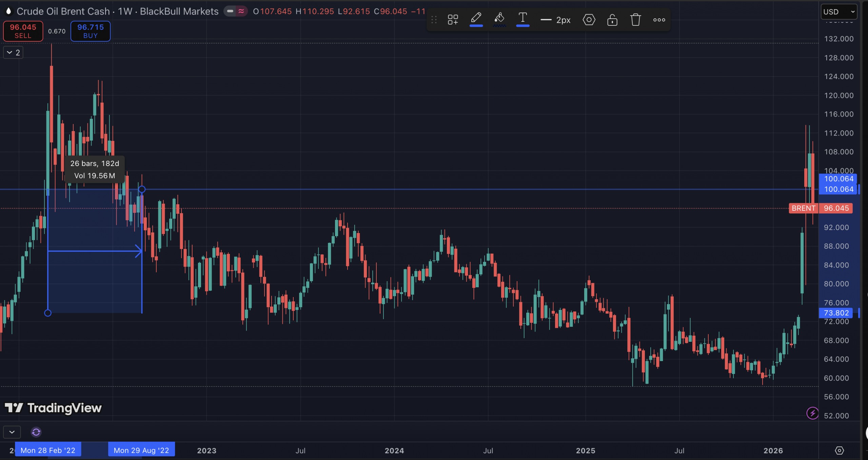Viewport: 868px width, 460px height.
Task: Toggle the lock on the drawing
Action: [612, 20]
